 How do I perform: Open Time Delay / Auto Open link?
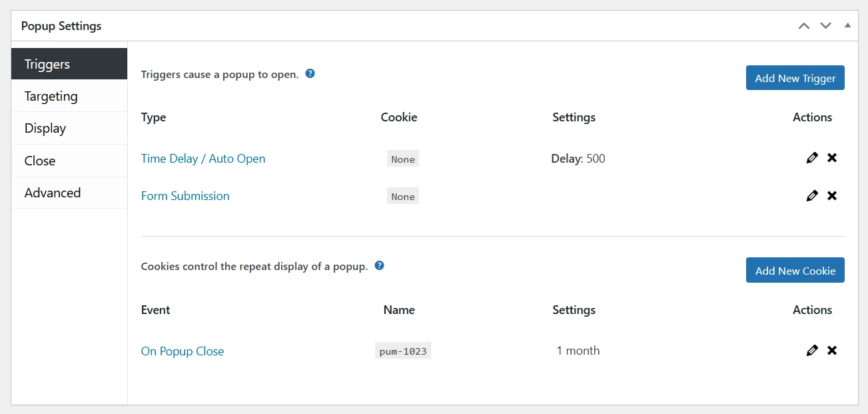click(x=203, y=159)
